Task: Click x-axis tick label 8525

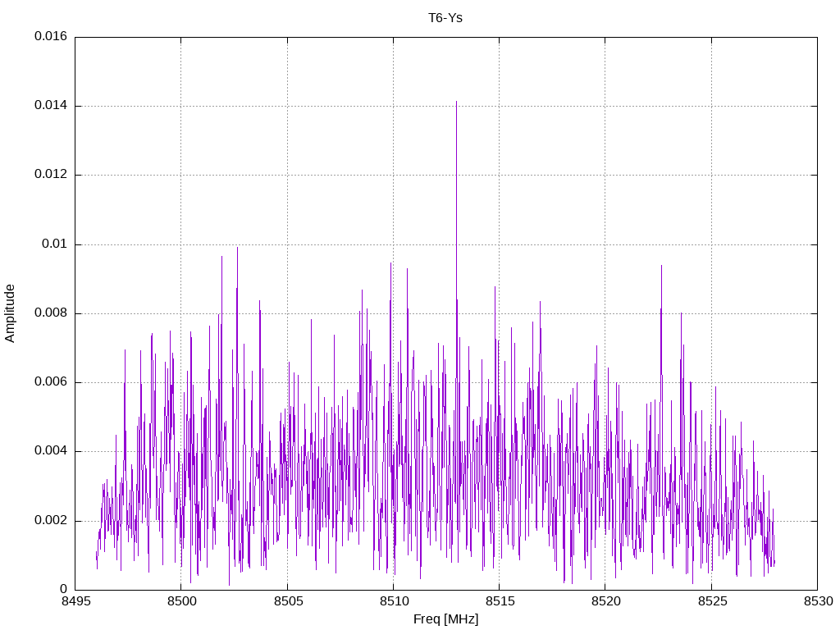Action: coord(712,601)
